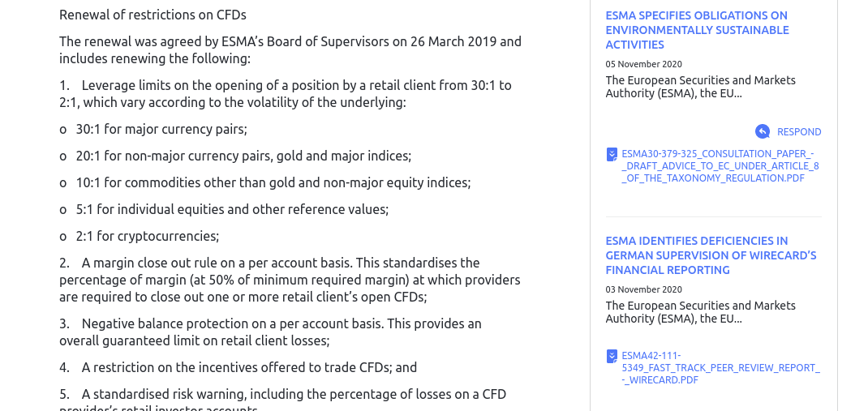Download the ESMA42-111-5349 fast track peer review PDF
Viewport: 868px width, 411px height.
click(x=720, y=367)
